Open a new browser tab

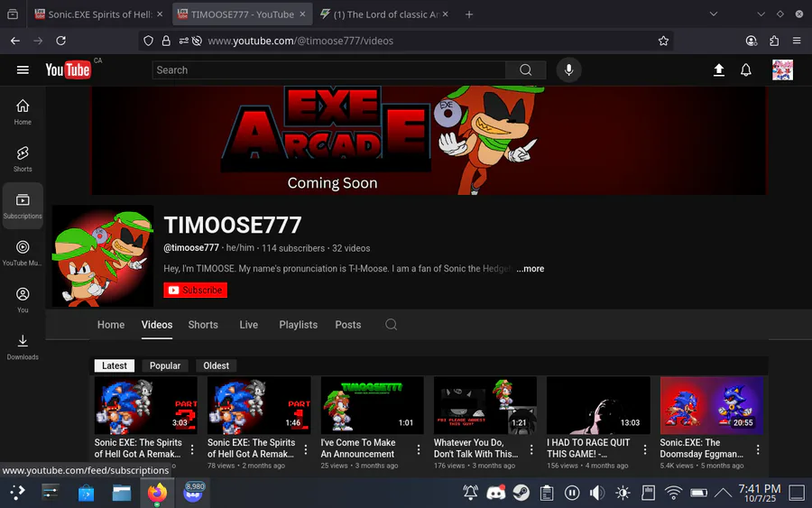tap(468, 14)
